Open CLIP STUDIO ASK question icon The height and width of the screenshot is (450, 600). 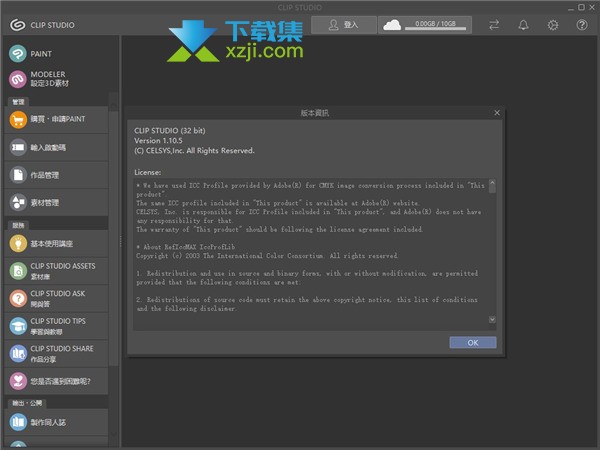coord(18,298)
